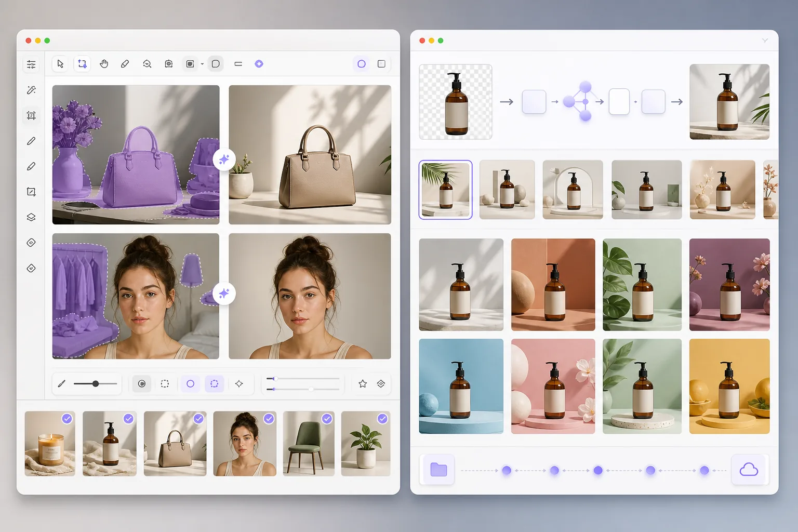This screenshot has width=798, height=532.
Task: Select the magic wand tool in sidebar
Action: [x=31, y=90]
